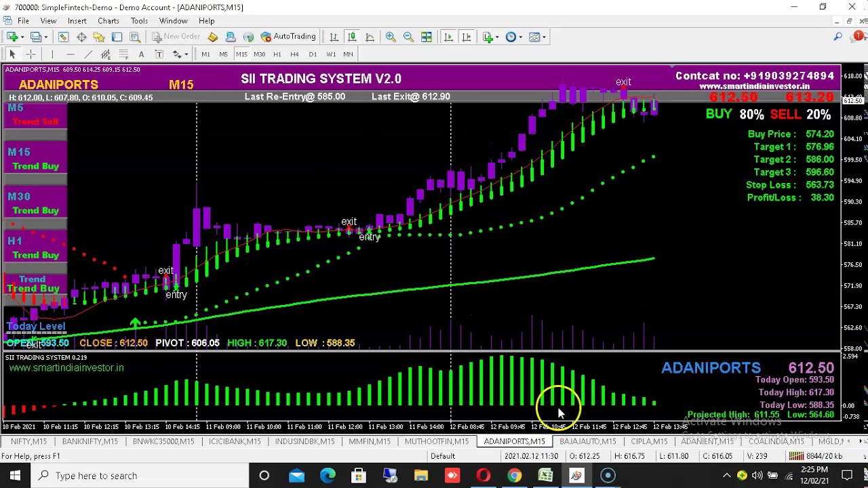
Task: Switch to M30 timeframe
Action: point(259,54)
